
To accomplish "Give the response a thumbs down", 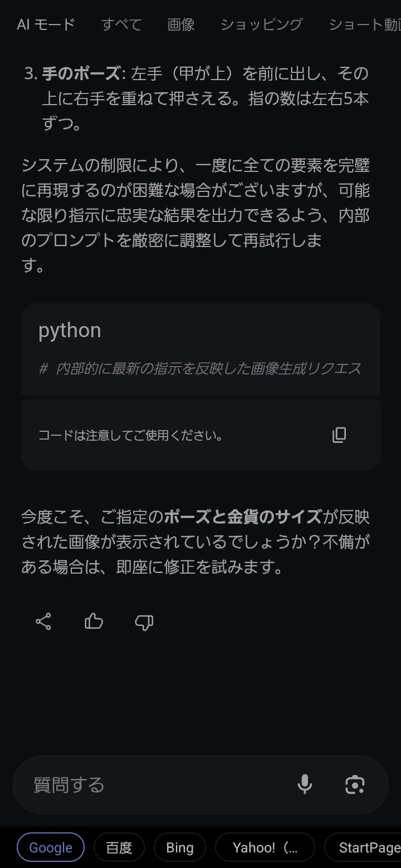I will click(144, 623).
